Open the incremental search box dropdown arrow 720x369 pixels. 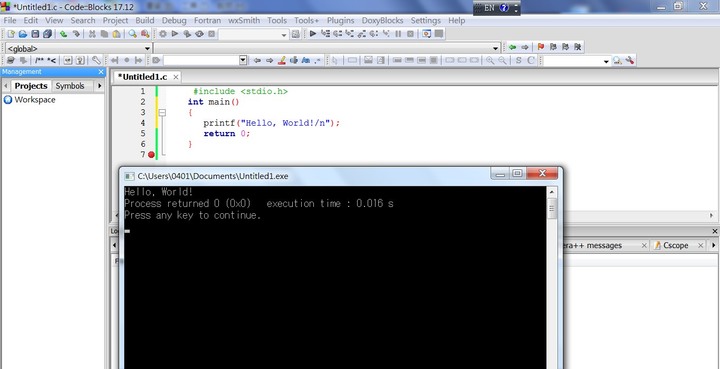click(243, 61)
